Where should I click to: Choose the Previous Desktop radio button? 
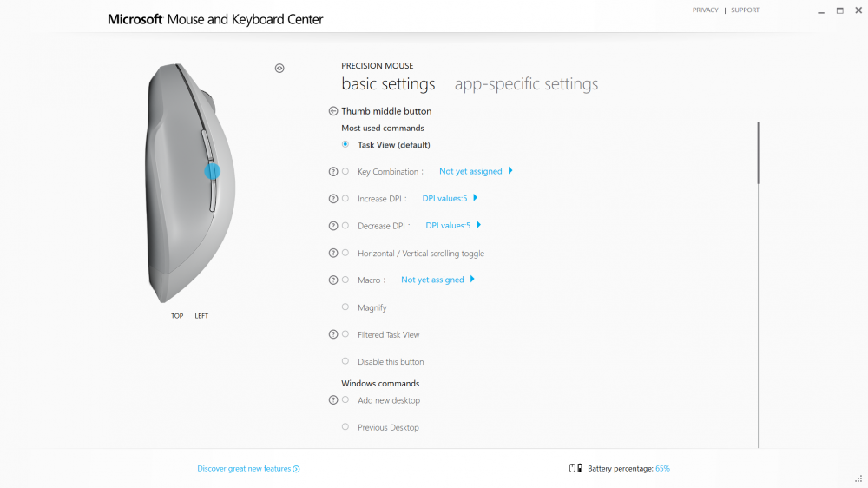coord(345,427)
